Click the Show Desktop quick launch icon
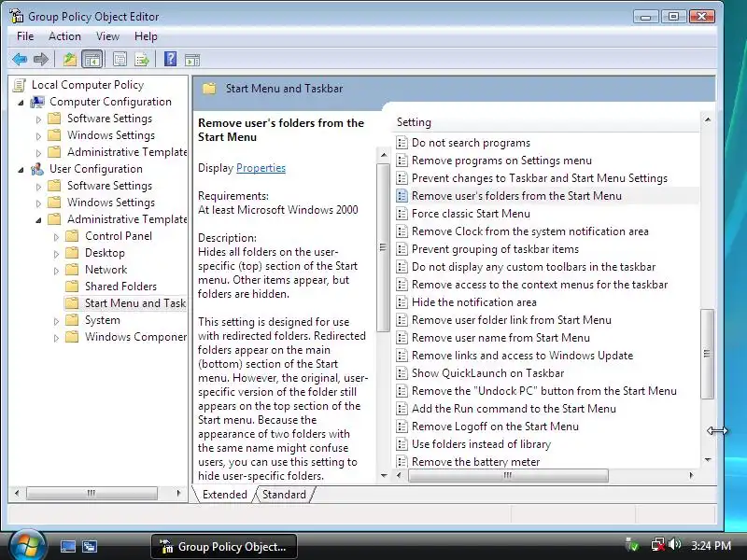 [x=67, y=546]
